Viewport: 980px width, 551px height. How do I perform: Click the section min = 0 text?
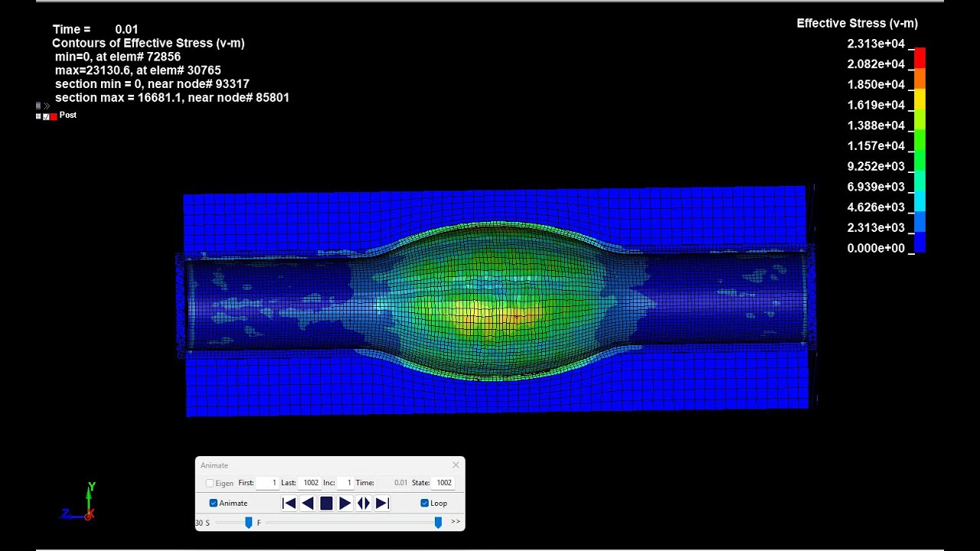click(152, 84)
